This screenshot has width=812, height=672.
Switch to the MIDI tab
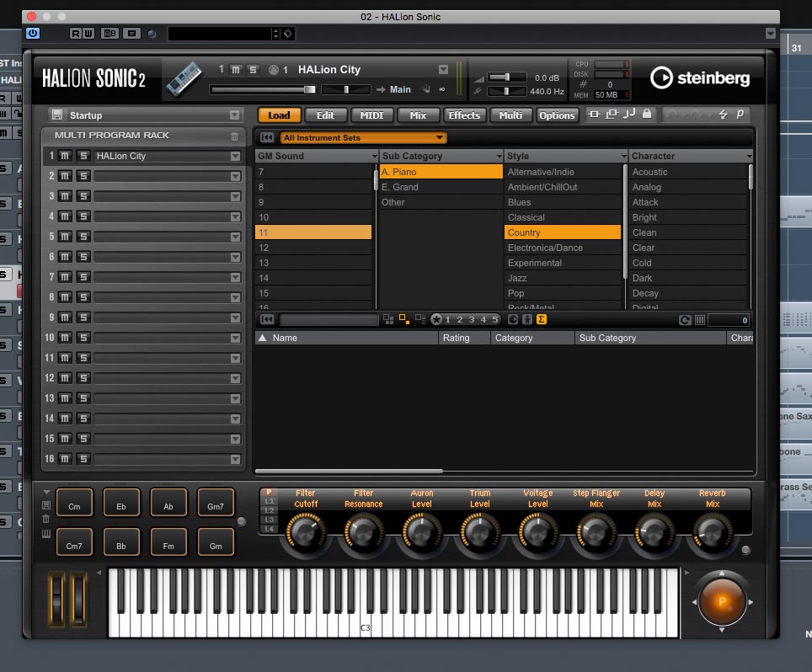tap(371, 115)
